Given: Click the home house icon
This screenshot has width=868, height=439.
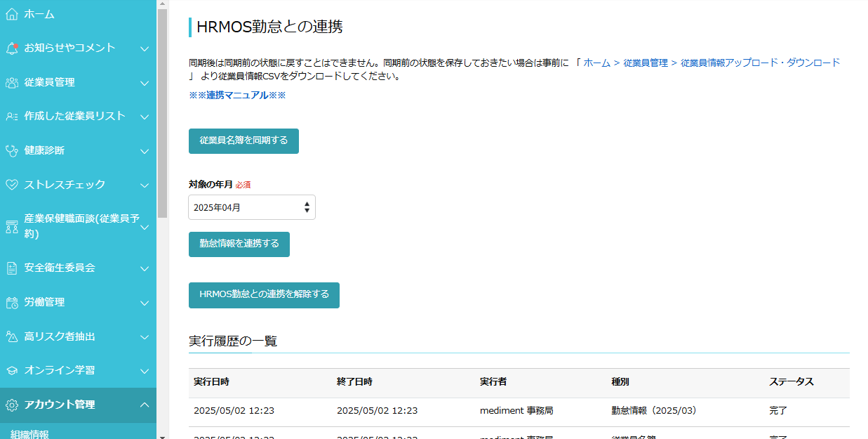Looking at the screenshot, I should tap(12, 14).
